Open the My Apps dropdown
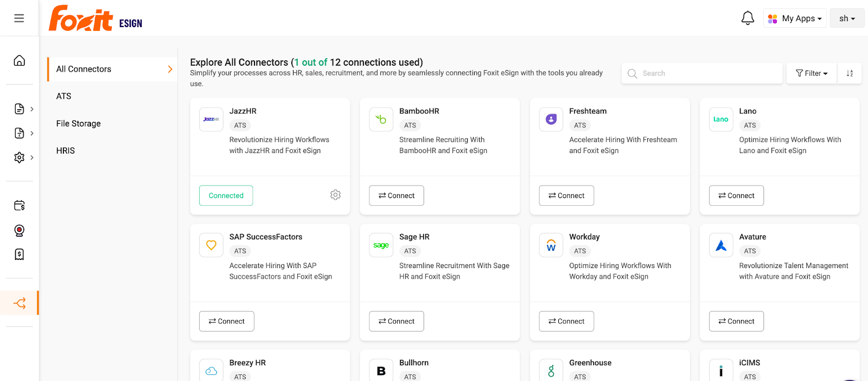 click(795, 18)
